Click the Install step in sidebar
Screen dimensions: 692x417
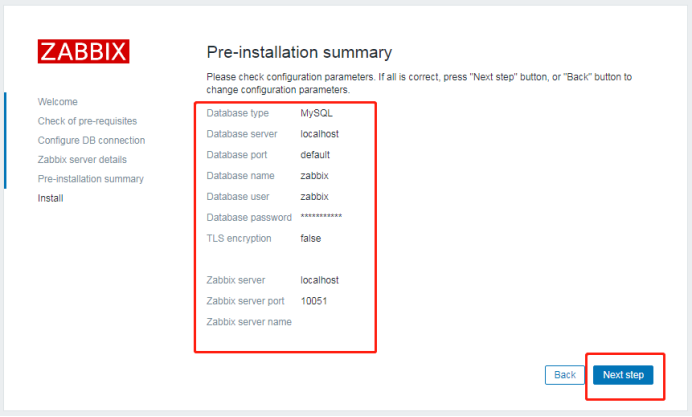pos(50,198)
